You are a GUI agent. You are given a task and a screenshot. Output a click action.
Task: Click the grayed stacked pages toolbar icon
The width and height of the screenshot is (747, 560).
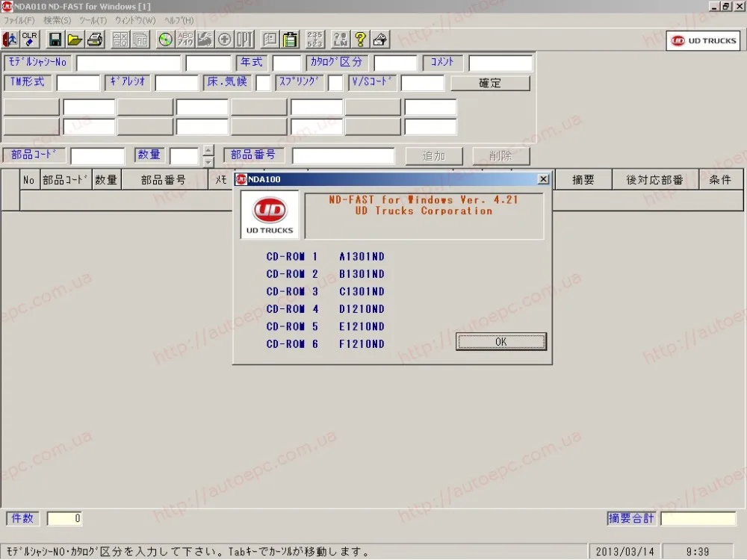[x=140, y=40]
